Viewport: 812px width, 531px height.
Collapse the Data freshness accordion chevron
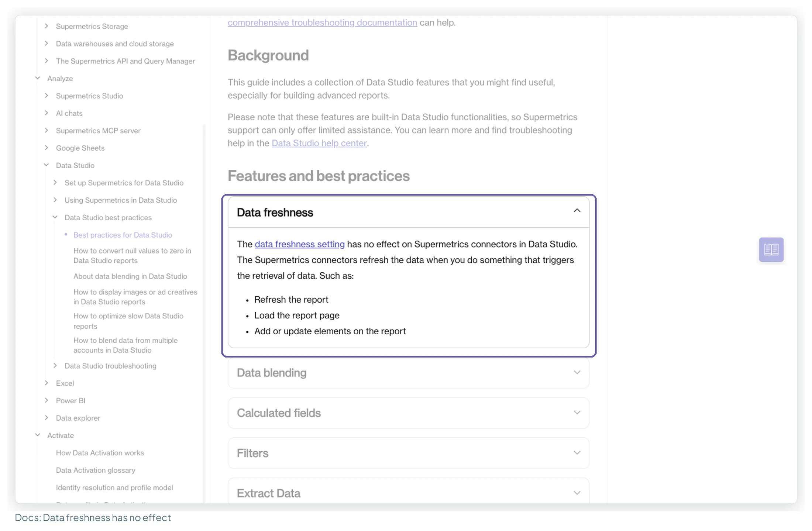point(577,211)
